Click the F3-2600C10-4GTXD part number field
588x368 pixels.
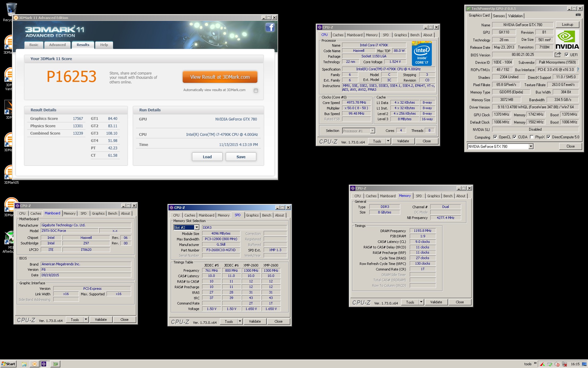tap(221, 250)
